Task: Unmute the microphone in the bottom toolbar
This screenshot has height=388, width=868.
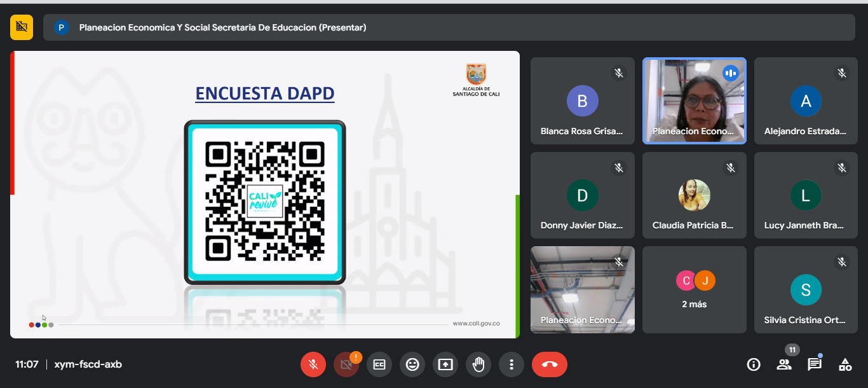Action: [x=313, y=364]
